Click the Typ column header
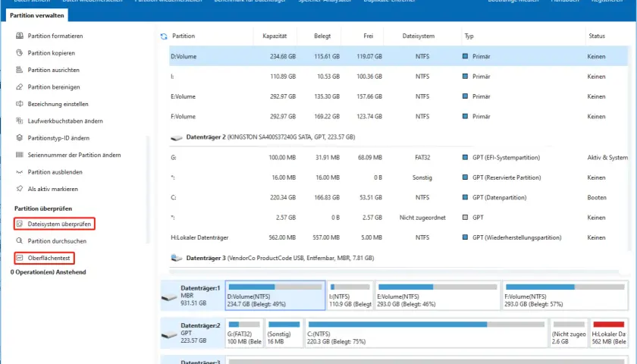Viewport: 637px width, 364px height. click(x=469, y=36)
